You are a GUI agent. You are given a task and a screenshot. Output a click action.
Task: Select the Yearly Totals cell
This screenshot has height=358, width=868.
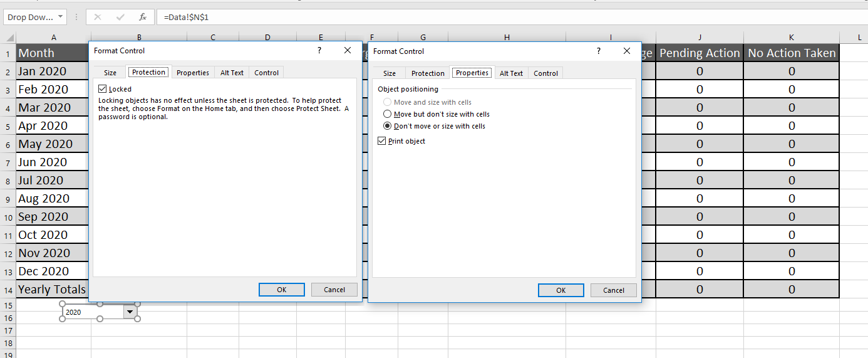[53, 290]
